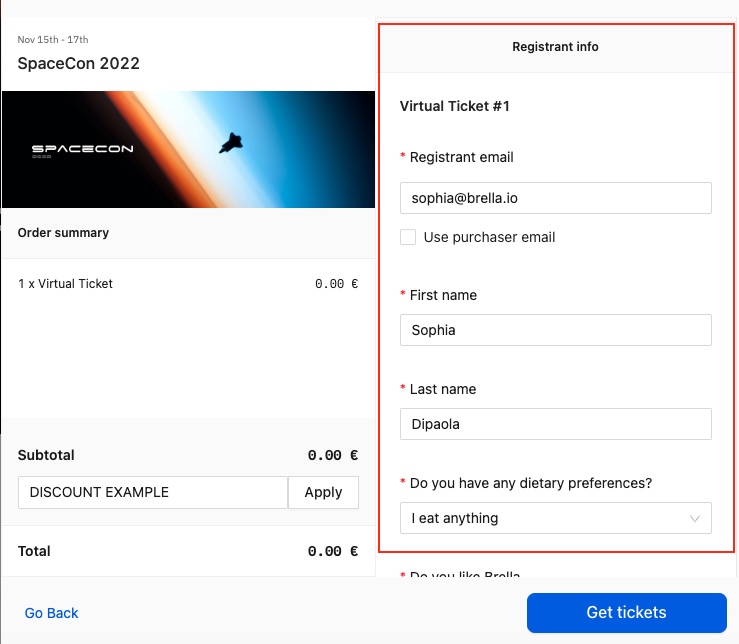The height and width of the screenshot is (644, 739).
Task: Click the dropdown chevron arrow icon
Action: [x=695, y=519]
